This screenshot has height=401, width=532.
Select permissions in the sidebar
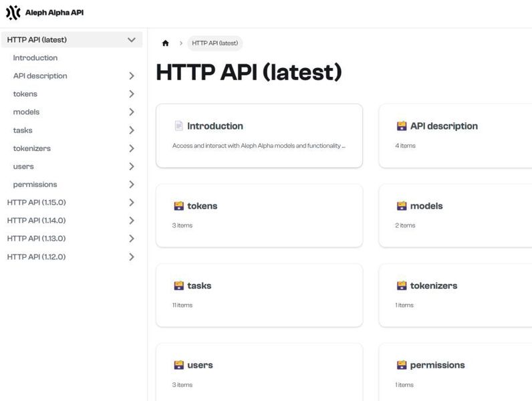click(x=35, y=184)
